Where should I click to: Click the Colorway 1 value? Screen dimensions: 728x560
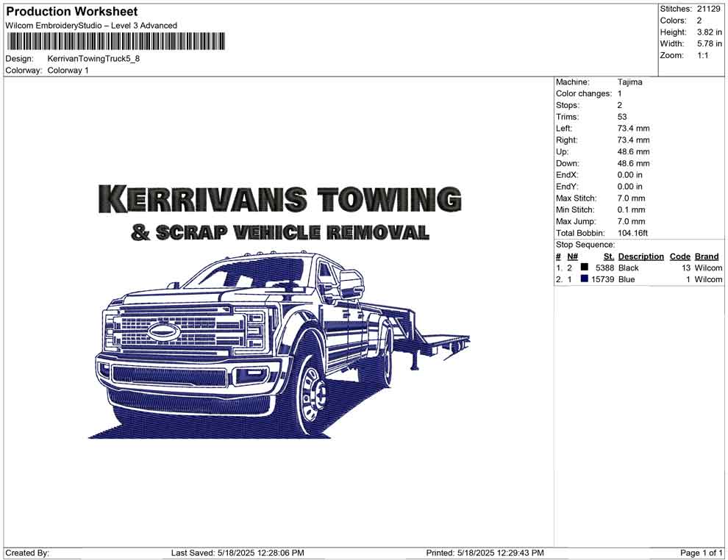pos(68,71)
